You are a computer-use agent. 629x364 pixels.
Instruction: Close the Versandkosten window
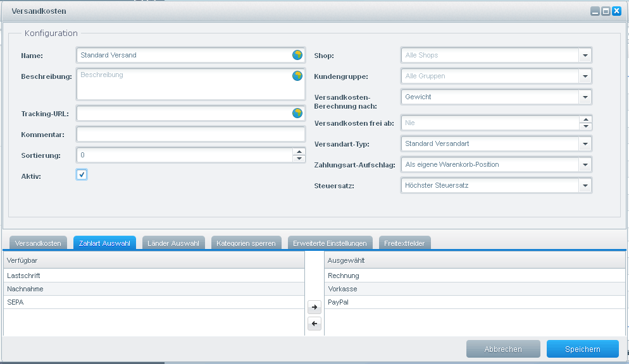[616, 11]
